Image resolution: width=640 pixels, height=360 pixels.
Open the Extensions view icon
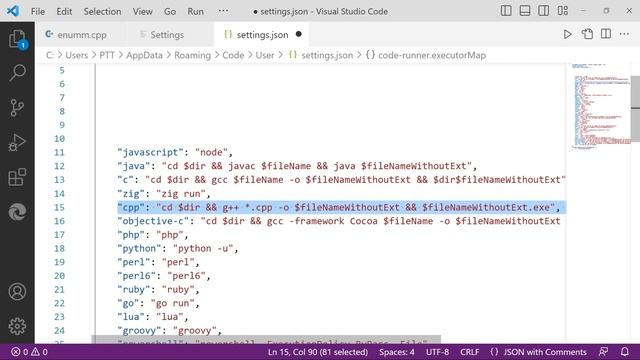point(17,177)
